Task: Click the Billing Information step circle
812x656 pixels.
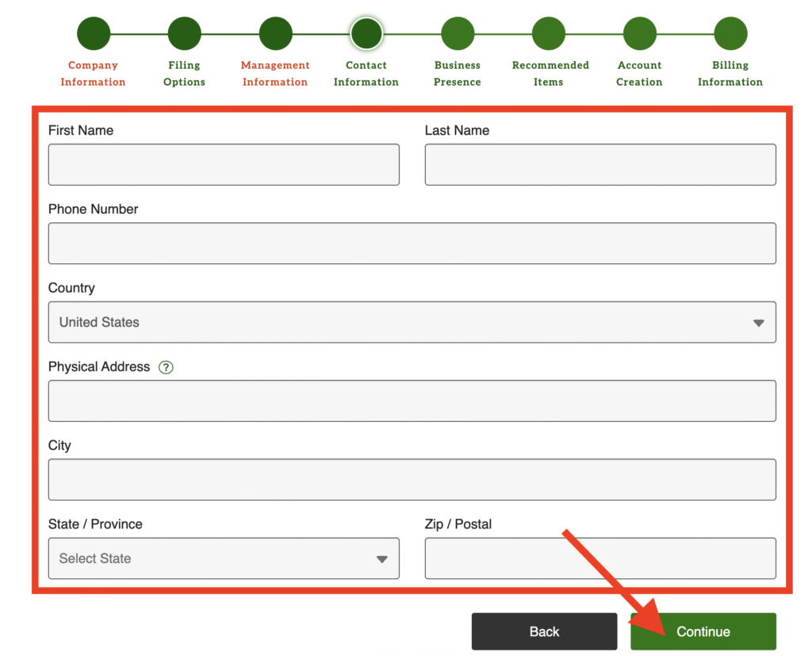Action: pyautogui.click(x=730, y=34)
